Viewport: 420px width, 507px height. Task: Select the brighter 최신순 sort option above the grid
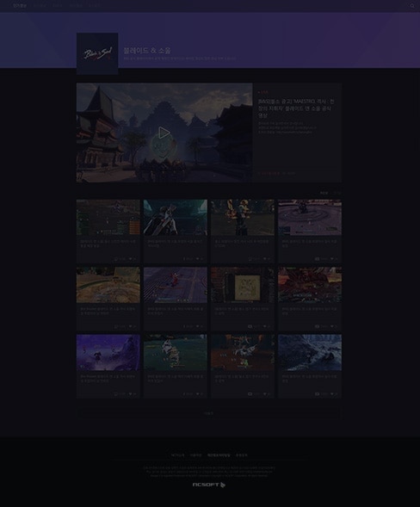click(324, 193)
